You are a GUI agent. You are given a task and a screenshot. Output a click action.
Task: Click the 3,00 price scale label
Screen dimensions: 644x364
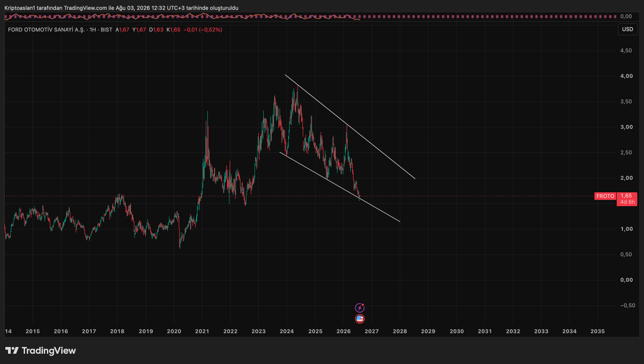click(626, 127)
